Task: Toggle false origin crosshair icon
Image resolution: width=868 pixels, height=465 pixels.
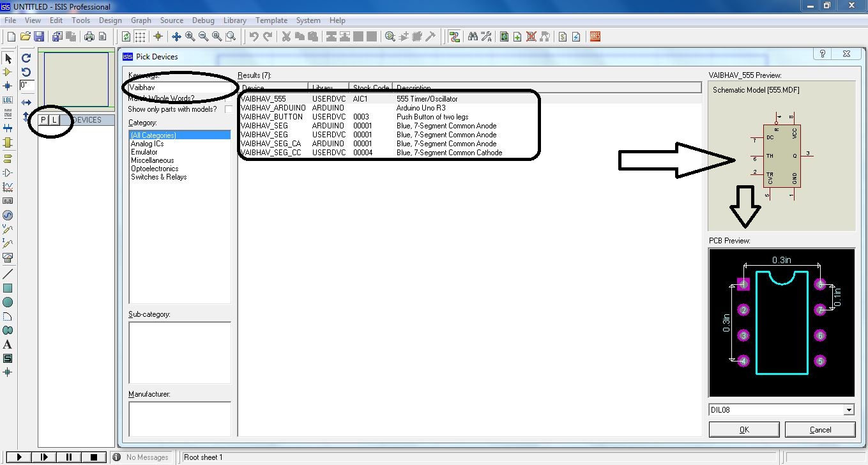Action: pos(158,36)
